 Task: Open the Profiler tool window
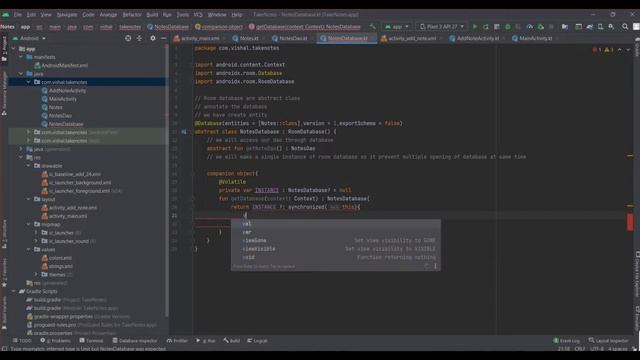tap(178, 340)
